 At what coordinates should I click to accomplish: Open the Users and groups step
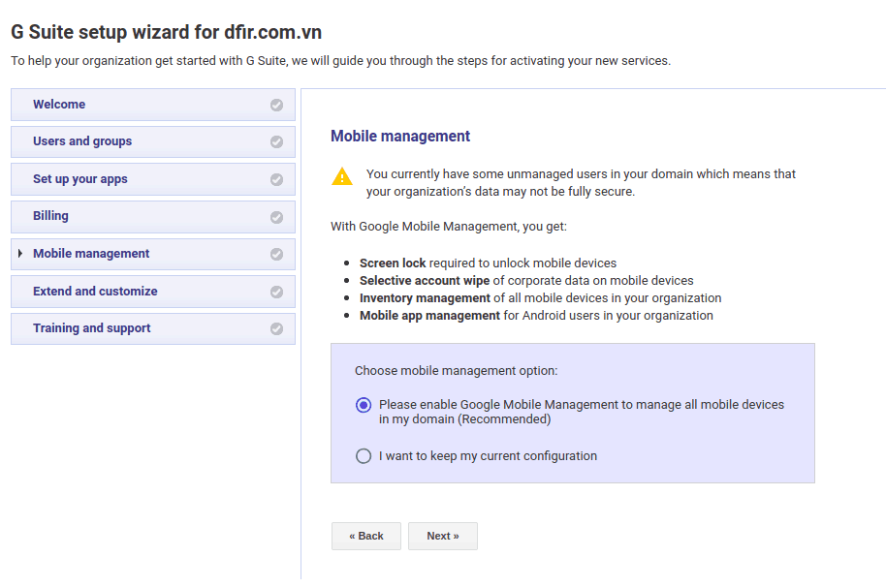coord(153,141)
